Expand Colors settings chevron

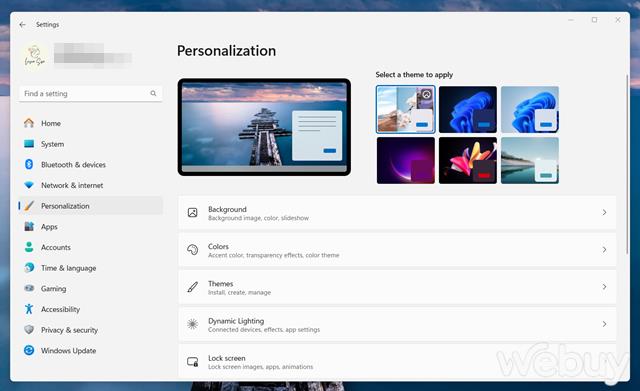coord(604,250)
